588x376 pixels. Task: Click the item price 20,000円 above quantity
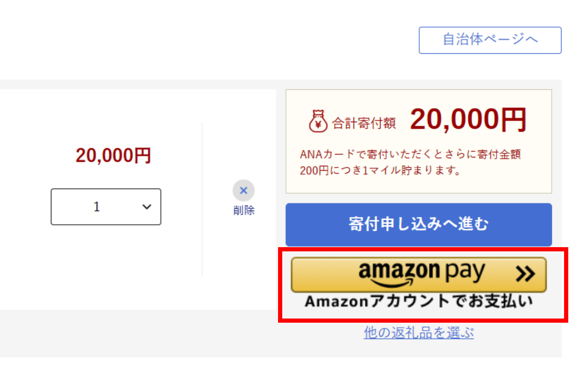pos(113,156)
